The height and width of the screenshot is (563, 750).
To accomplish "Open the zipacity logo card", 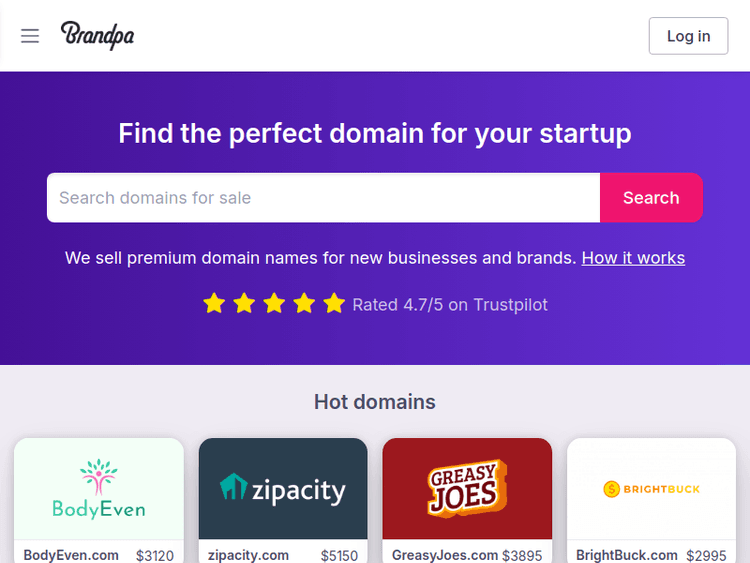I will 283,488.
